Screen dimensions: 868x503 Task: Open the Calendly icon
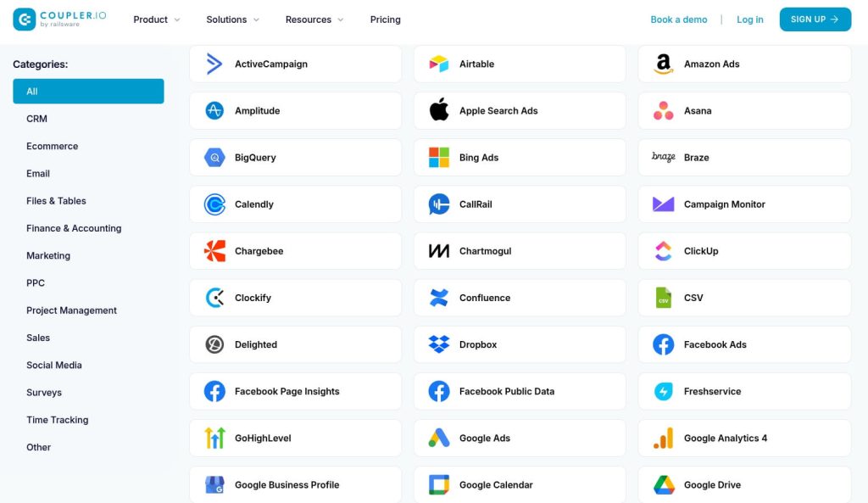214,204
